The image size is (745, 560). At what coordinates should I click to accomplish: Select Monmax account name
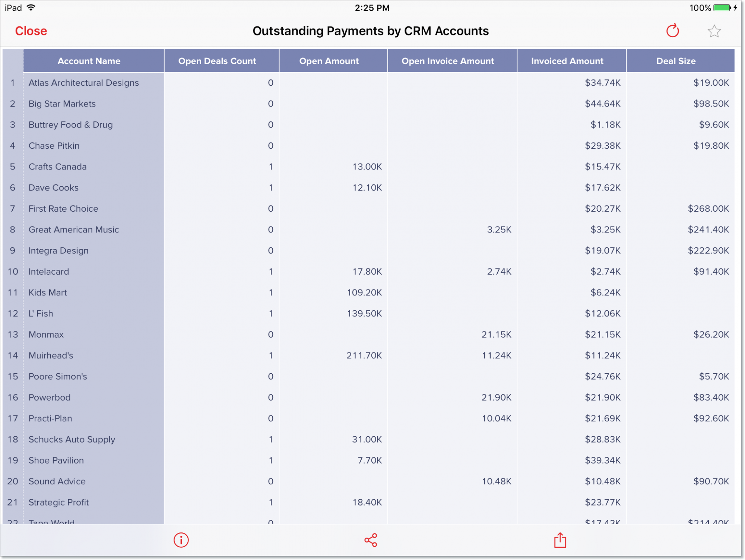click(x=46, y=335)
